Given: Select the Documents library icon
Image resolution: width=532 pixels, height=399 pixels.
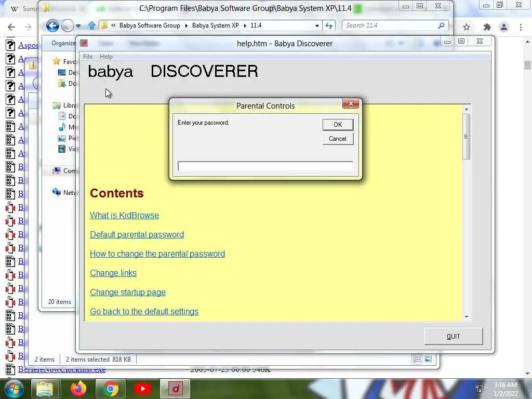Looking at the screenshot, I should click(x=62, y=116).
